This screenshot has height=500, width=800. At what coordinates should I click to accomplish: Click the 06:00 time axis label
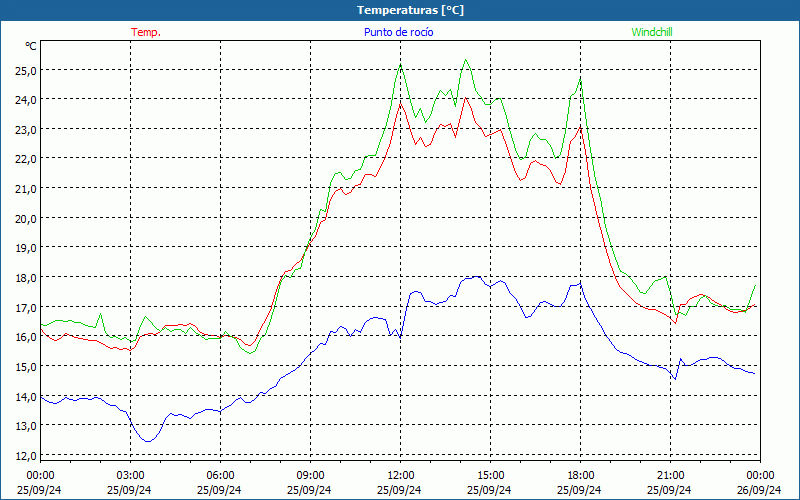(x=220, y=476)
